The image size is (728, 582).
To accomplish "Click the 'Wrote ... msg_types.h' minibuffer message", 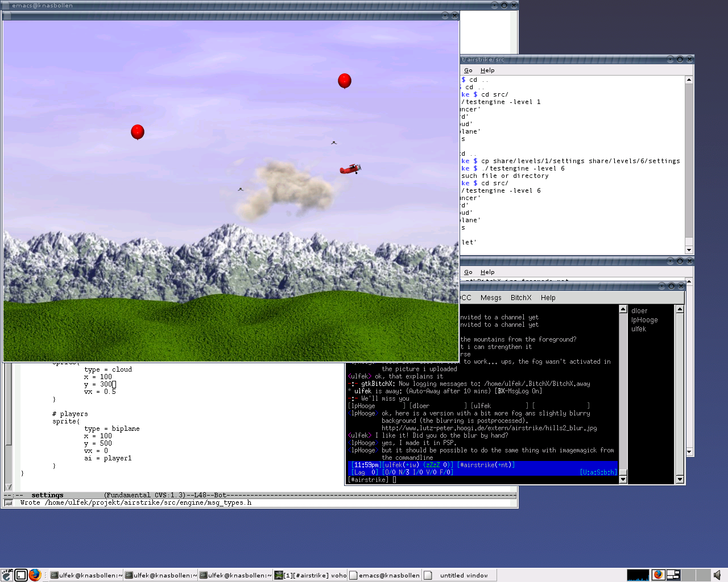I will 136,502.
